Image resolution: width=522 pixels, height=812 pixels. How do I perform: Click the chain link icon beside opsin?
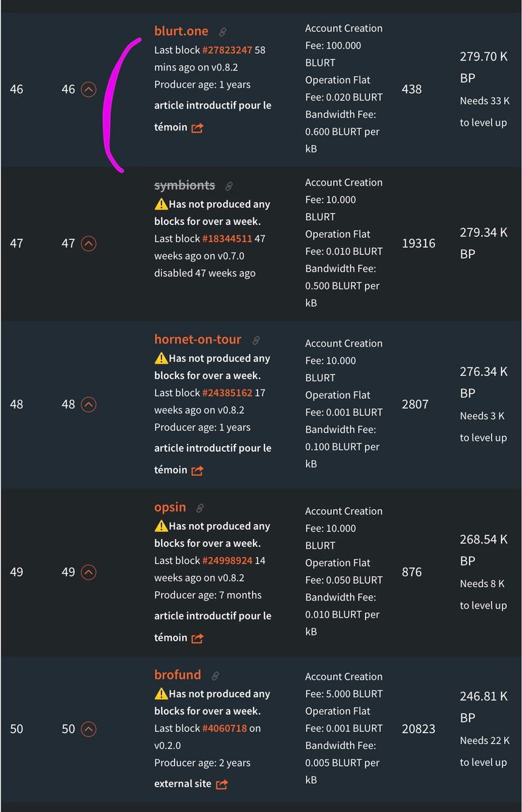tap(200, 508)
